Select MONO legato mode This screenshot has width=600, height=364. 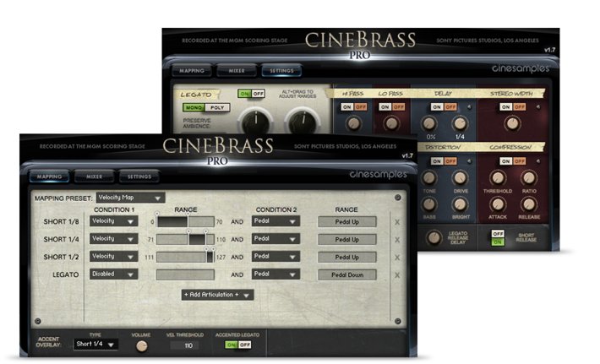194,108
